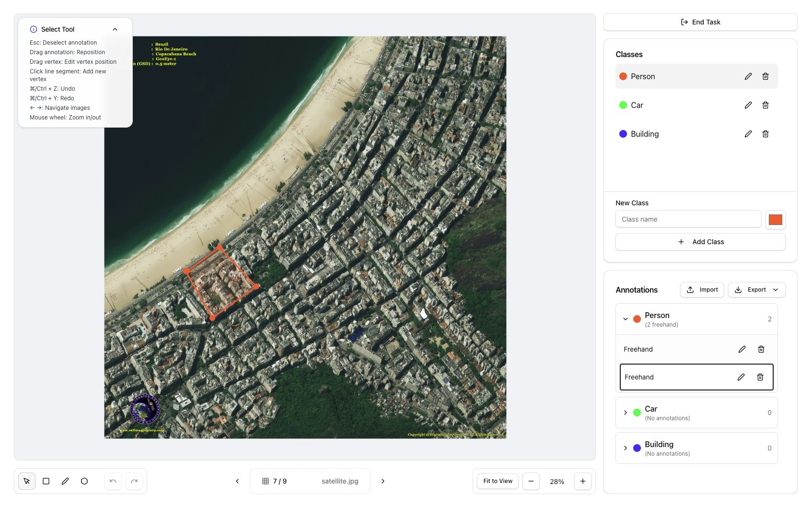Image resolution: width=812 pixels, height=508 pixels.
Task: Delete the first Freehand annotation
Action: (761, 349)
